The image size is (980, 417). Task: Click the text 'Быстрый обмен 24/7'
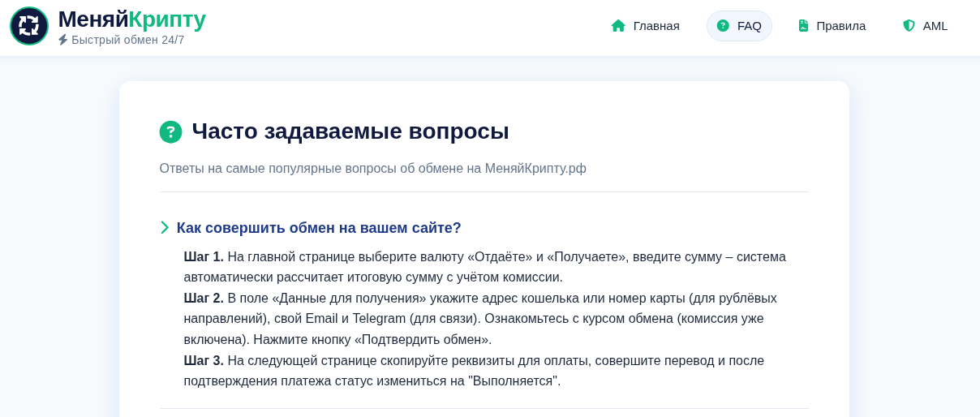tap(128, 40)
